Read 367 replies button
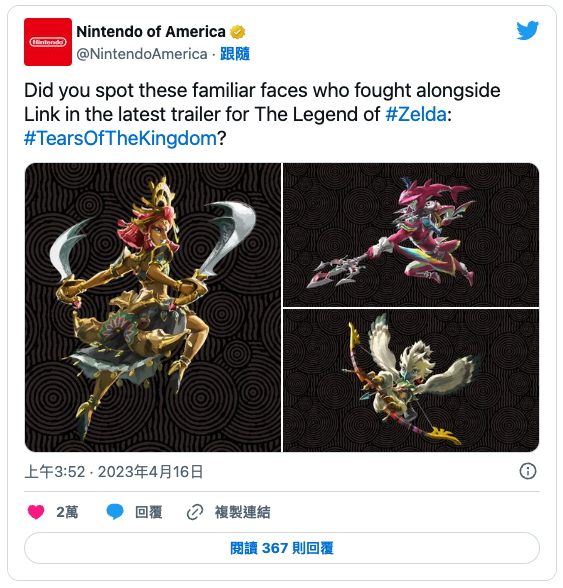The height and width of the screenshot is (588, 563). point(282,548)
